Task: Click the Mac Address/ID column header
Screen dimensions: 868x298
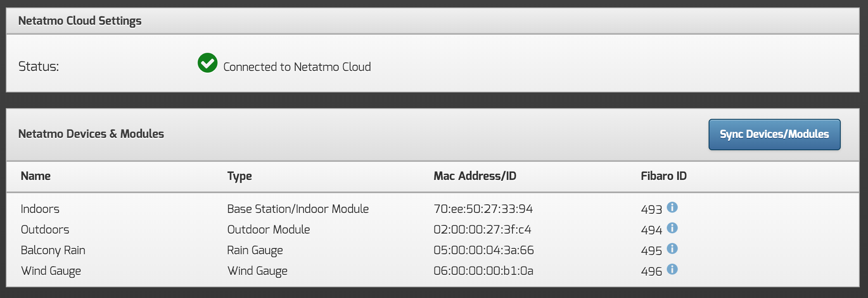Action: coord(475,176)
